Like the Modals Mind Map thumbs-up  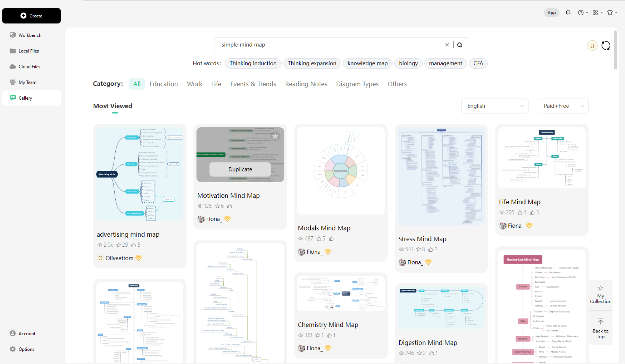point(331,239)
